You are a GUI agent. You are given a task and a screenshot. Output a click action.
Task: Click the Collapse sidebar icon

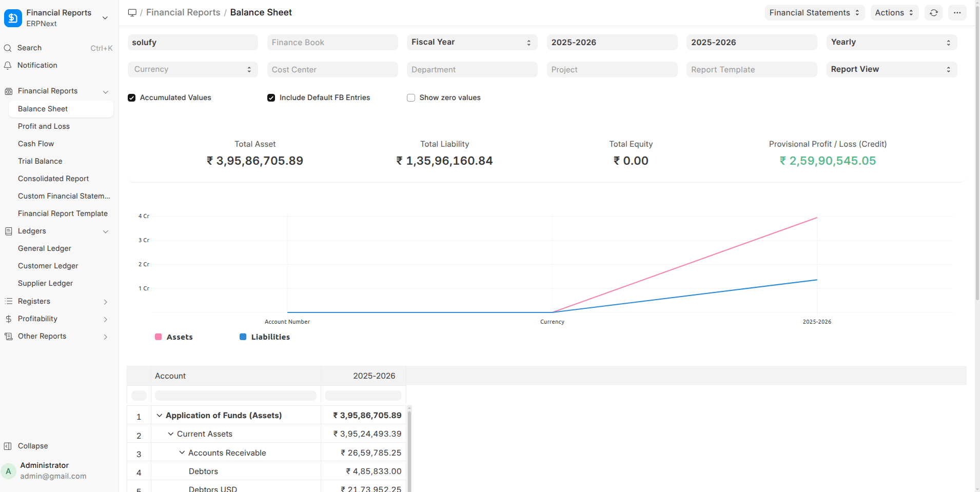[8, 446]
